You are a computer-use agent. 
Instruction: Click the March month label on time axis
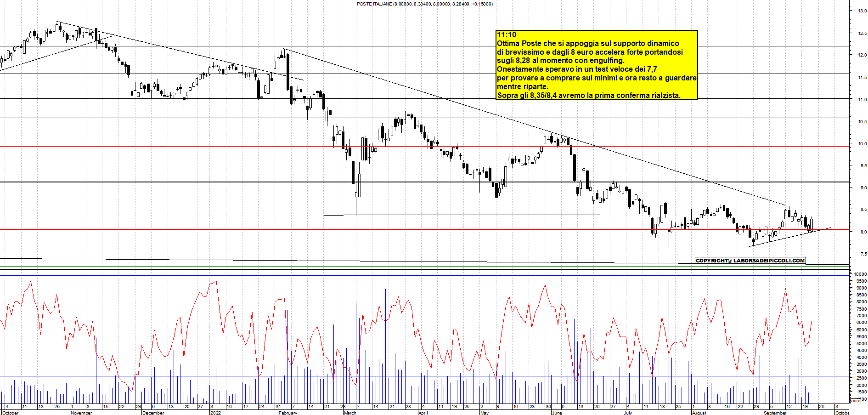[x=350, y=412]
